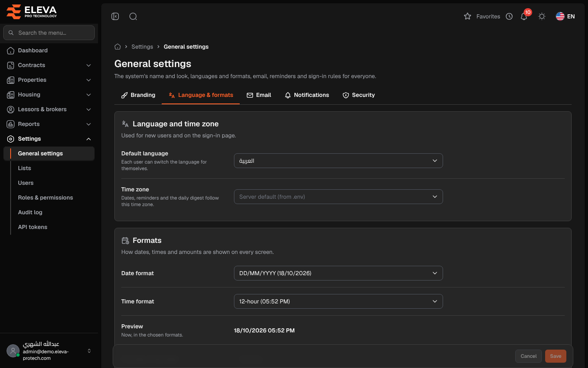
Task: Switch to the Email tab
Action: 259,95
